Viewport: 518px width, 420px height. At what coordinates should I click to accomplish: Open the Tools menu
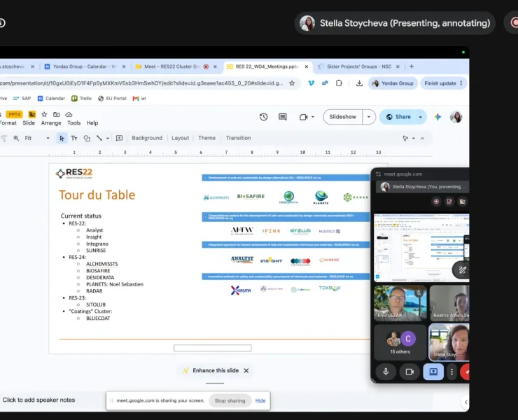click(74, 123)
